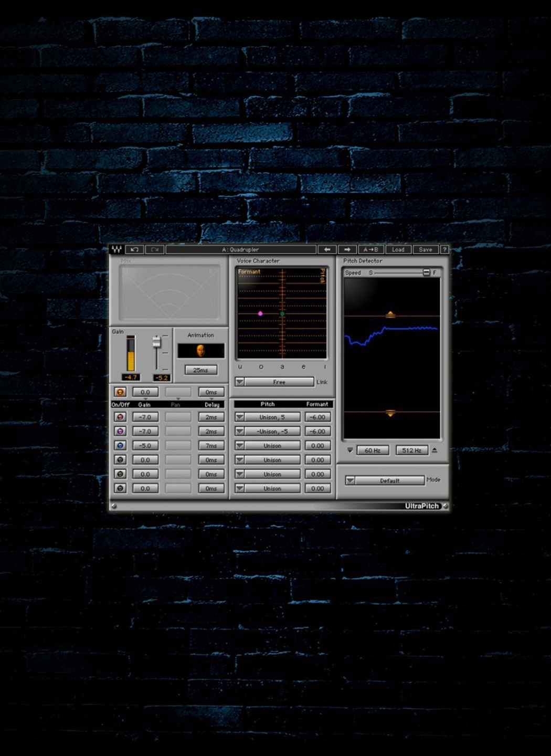The height and width of the screenshot is (756, 551).
Task: Click the red voice's 2ms delay field
Action: click(211, 417)
